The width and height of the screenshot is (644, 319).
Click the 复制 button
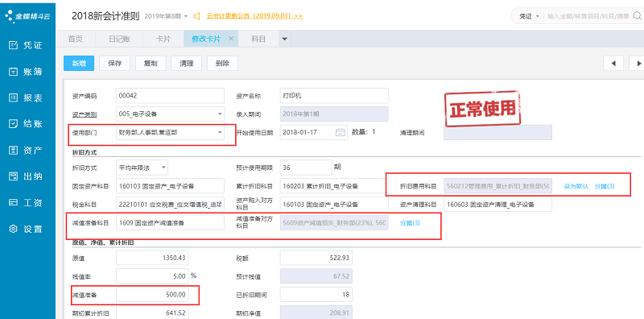click(151, 64)
